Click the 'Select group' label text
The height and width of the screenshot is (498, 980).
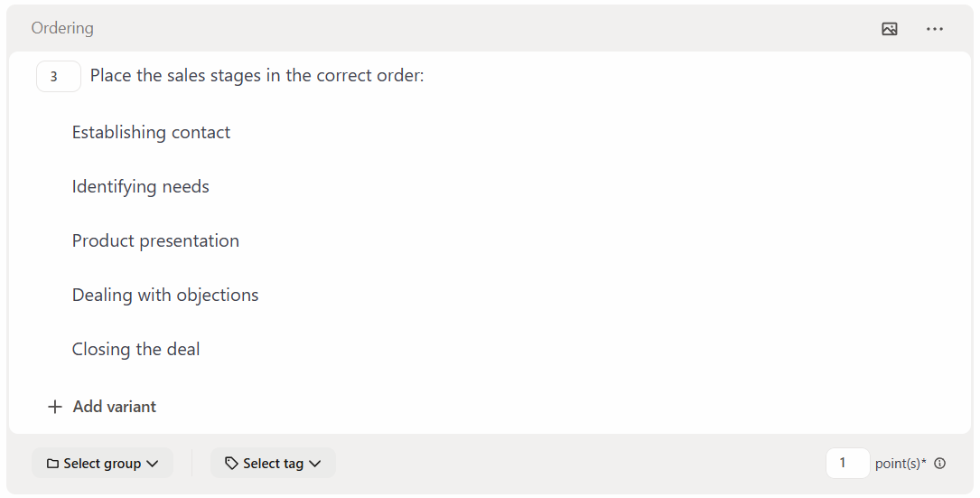tap(102, 464)
